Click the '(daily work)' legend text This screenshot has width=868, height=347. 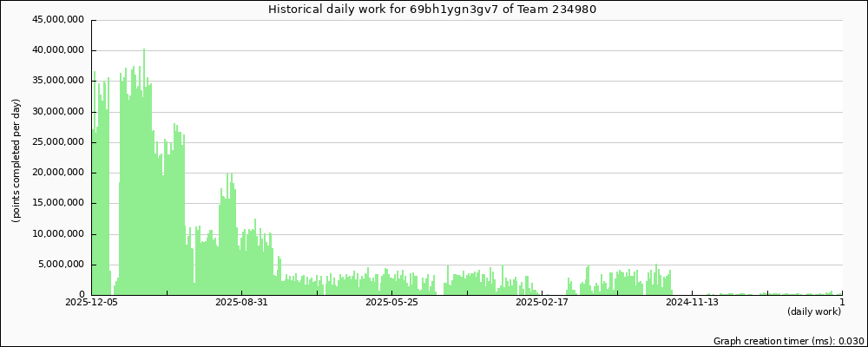814,311
